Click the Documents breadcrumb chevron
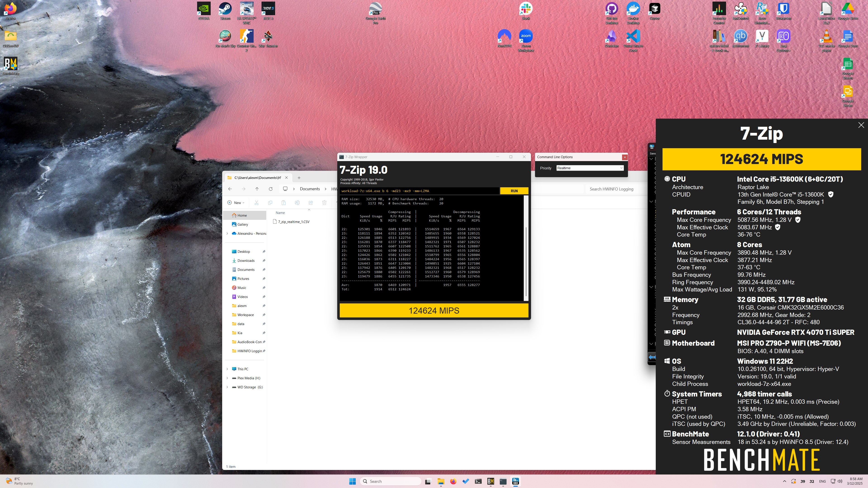 tap(325, 189)
